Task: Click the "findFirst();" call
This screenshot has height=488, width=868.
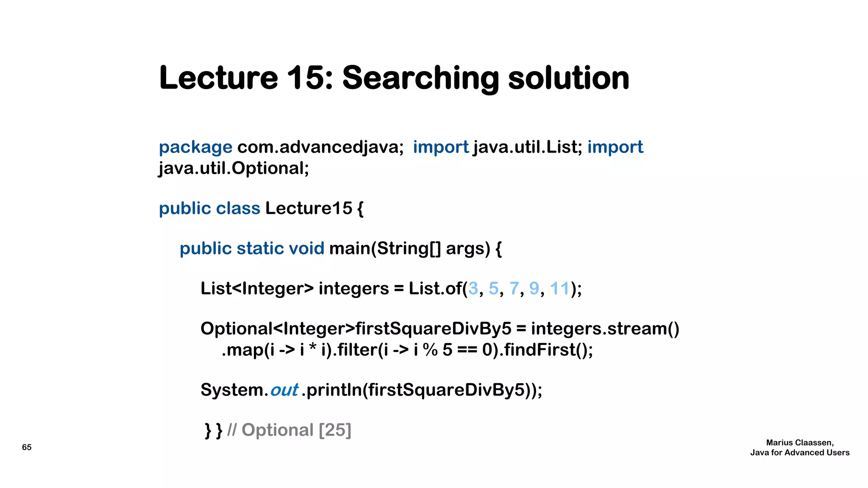Action: pyautogui.click(x=548, y=350)
